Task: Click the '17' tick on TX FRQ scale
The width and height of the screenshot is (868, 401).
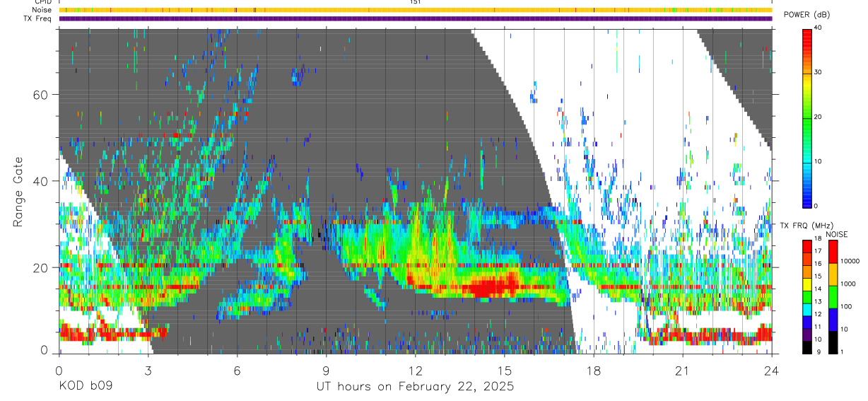Action: pyautogui.click(x=819, y=251)
